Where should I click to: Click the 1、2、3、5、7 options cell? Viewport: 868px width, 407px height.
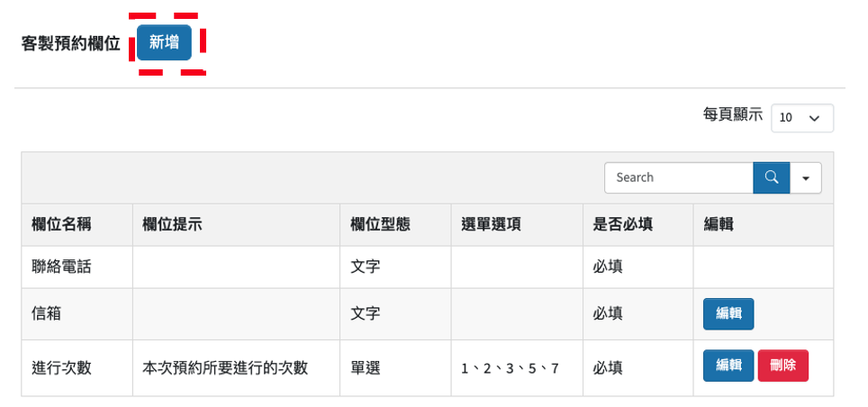(x=510, y=369)
